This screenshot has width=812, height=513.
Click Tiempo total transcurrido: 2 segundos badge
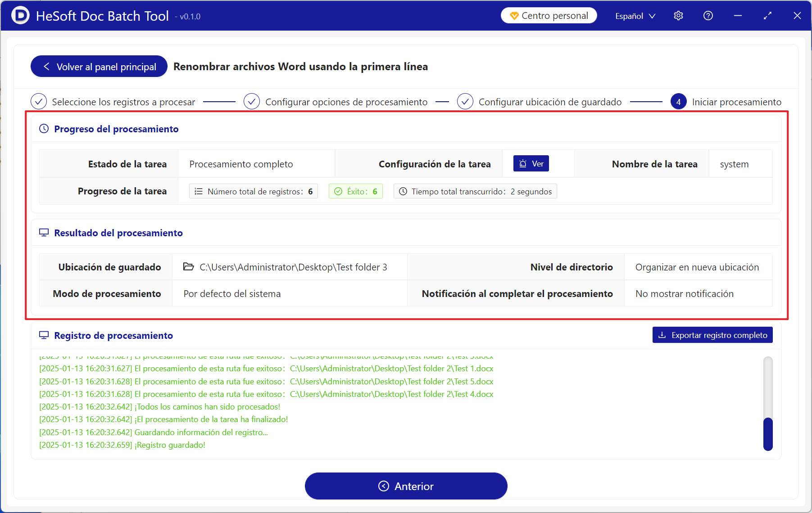[x=475, y=191]
